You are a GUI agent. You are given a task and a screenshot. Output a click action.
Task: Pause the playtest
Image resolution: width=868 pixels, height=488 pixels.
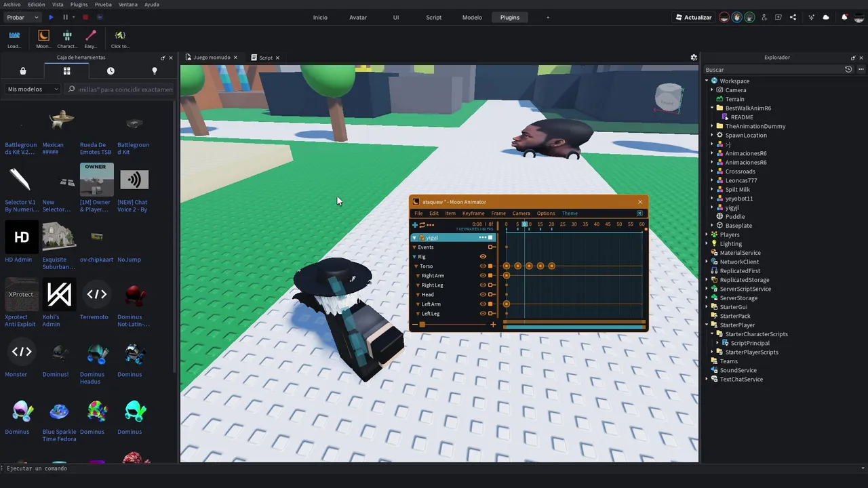(65, 17)
